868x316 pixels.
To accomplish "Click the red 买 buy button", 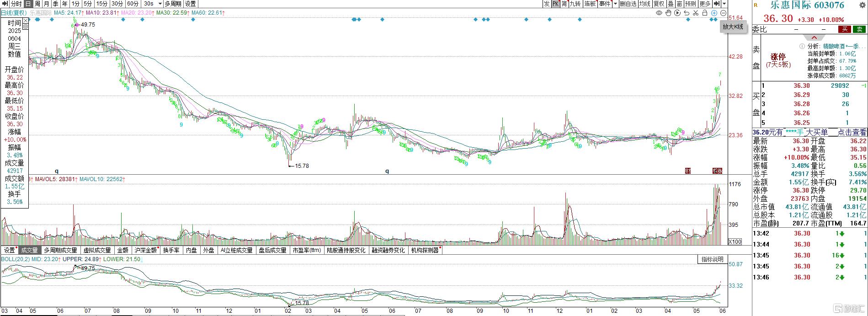I will pos(844,29).
